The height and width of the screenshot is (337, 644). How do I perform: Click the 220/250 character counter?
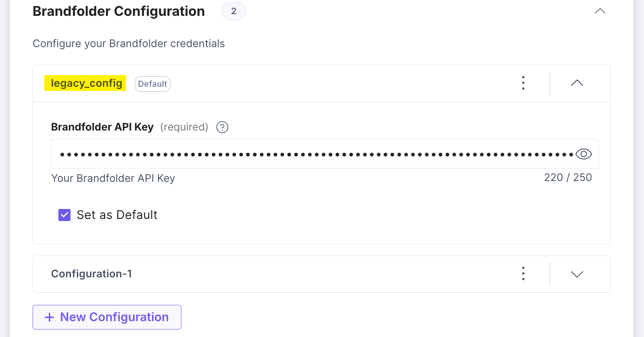coord(568,177)
